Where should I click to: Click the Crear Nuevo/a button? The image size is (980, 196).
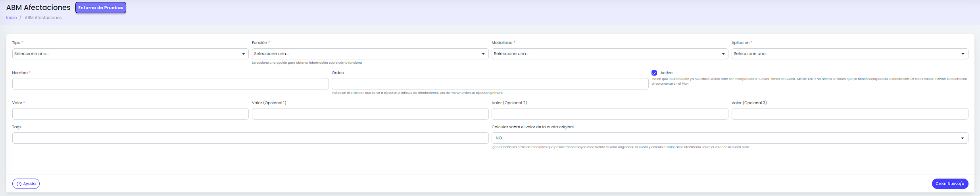[x=950, y=184]
